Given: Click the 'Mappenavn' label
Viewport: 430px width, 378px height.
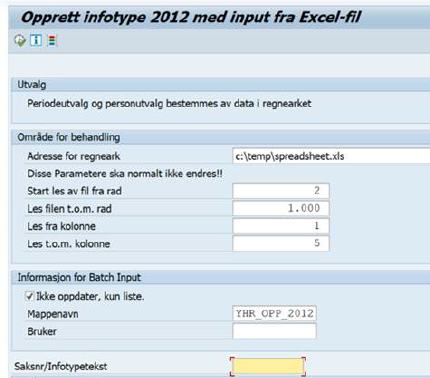Looking at the screenshot, I should point(53,314).
